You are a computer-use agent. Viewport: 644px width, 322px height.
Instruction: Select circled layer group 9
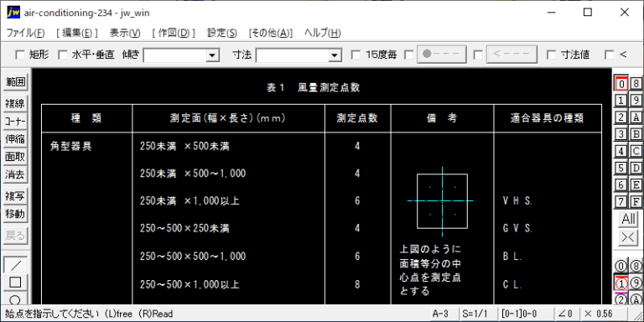[636, 283]
